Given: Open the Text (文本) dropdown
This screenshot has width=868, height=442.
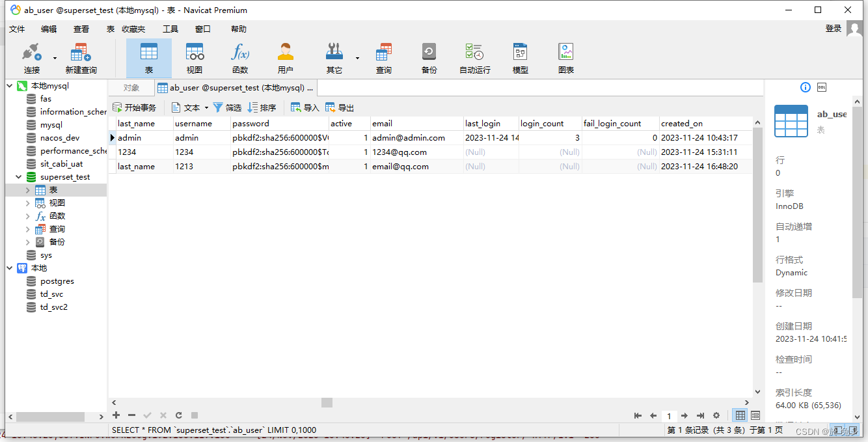Looking at the screenshot, I should pyautogui.click(x=190, y=107).
